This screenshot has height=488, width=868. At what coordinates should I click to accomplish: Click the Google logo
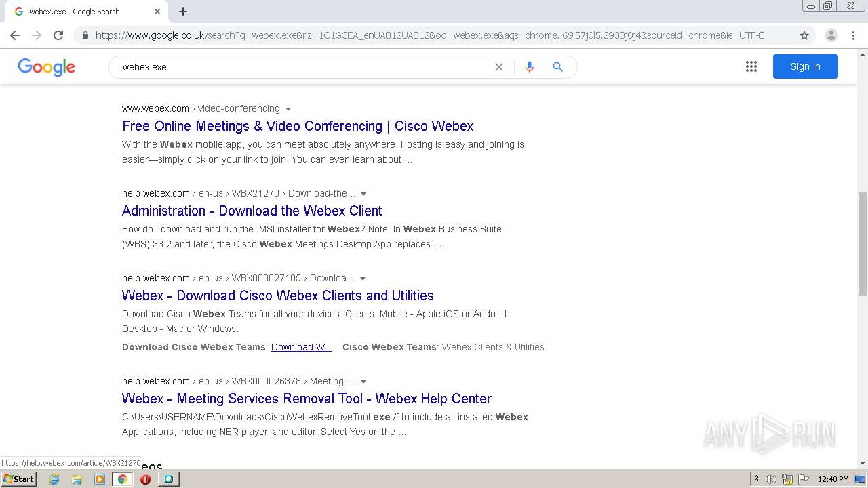(46, 67)
